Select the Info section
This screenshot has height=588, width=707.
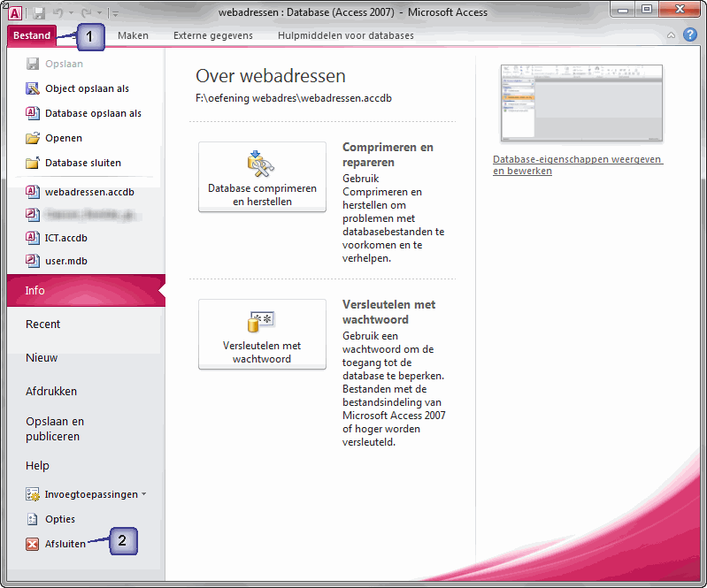(86, 290)
